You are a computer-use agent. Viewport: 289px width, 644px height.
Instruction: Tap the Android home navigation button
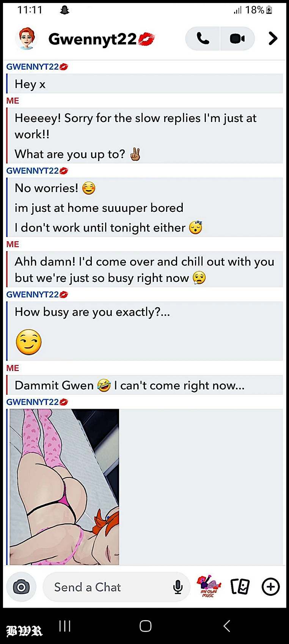[145, 626]
